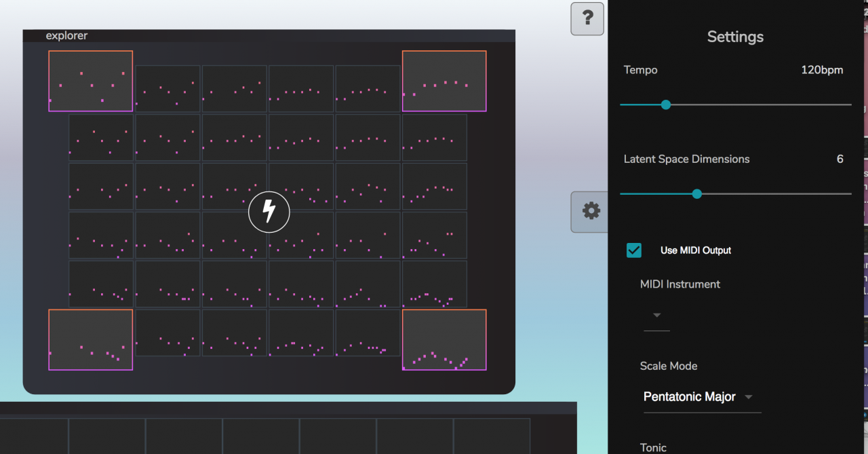Image resolution: width=868 pixels, height=454 pixels.
Task: Uncheck the Use MIDI Output checkbox
Action: 634,250
